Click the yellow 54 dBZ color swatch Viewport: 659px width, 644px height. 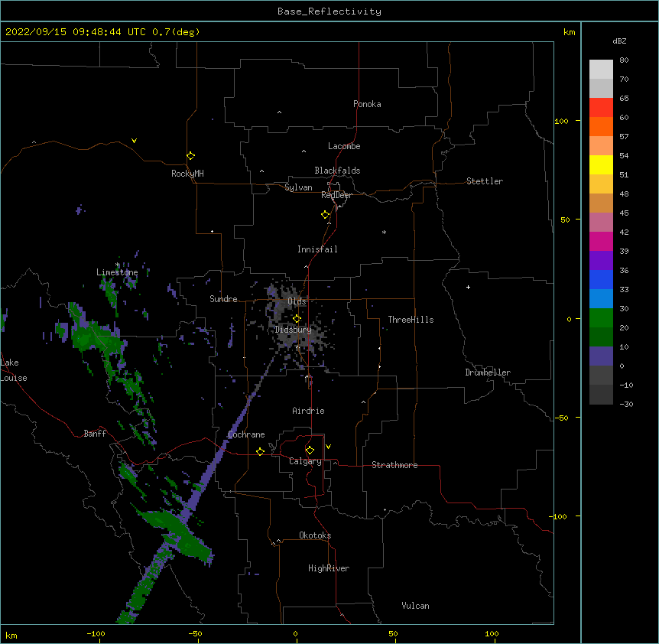click(x=601, y=164)
